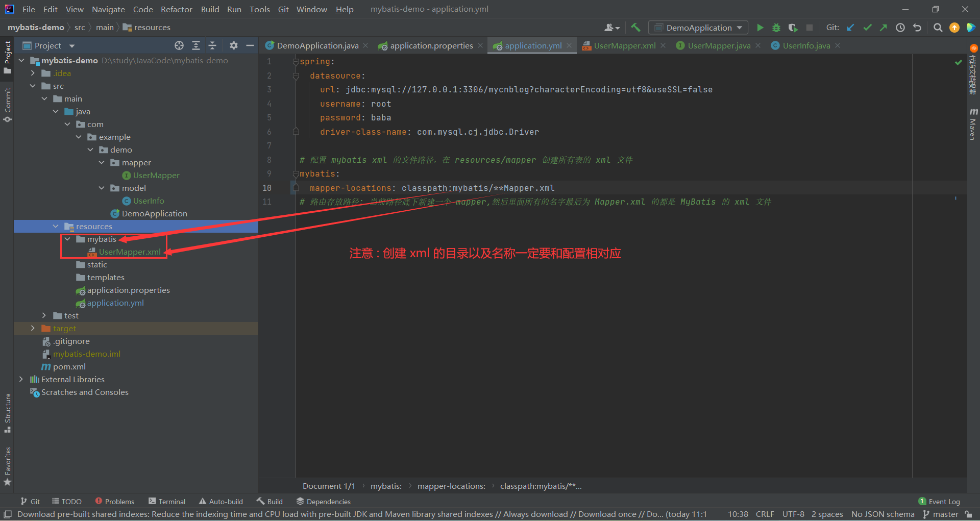Screen dimensions: 980x521
Task: Open the Structure tool window
Action: 7,413
